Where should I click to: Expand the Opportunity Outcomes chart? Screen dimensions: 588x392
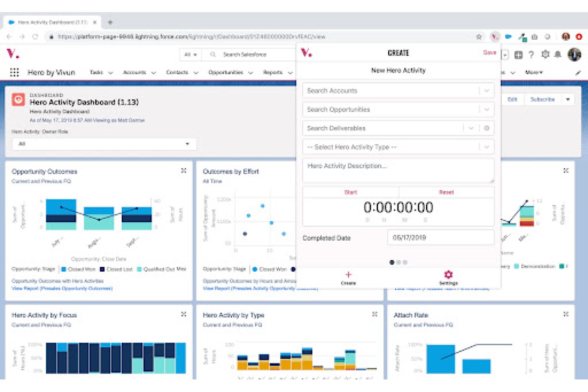click(x=183, y=171)
